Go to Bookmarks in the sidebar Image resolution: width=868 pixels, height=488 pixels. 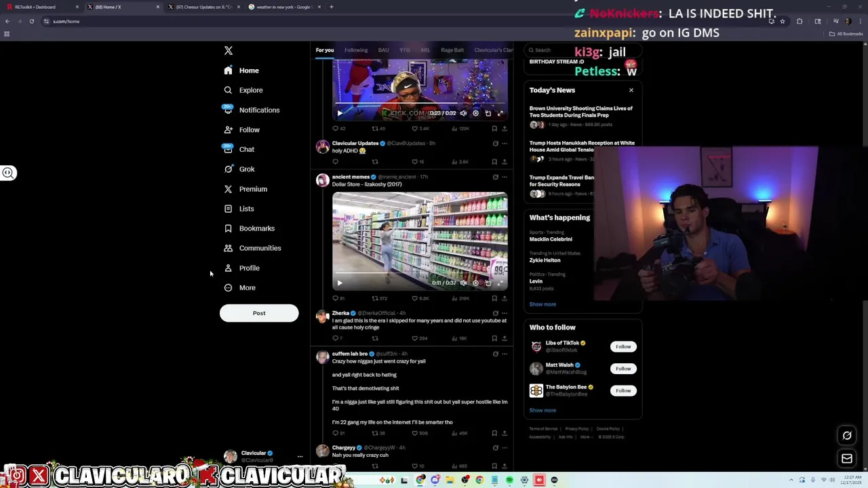(249, 228)
